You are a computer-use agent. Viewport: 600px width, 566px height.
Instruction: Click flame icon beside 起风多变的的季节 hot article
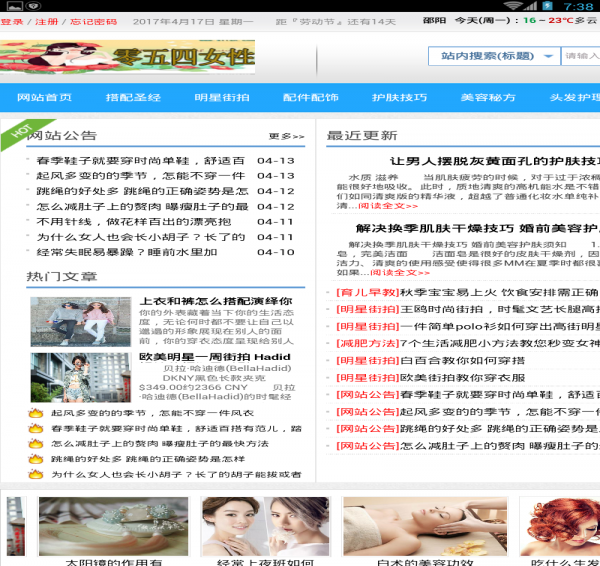click(36, 413)
